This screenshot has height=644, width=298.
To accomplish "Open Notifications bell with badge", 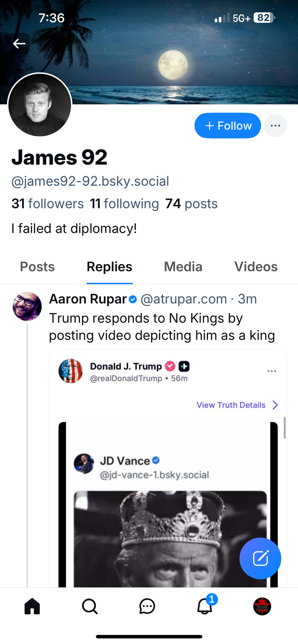I will coord(205,606).
